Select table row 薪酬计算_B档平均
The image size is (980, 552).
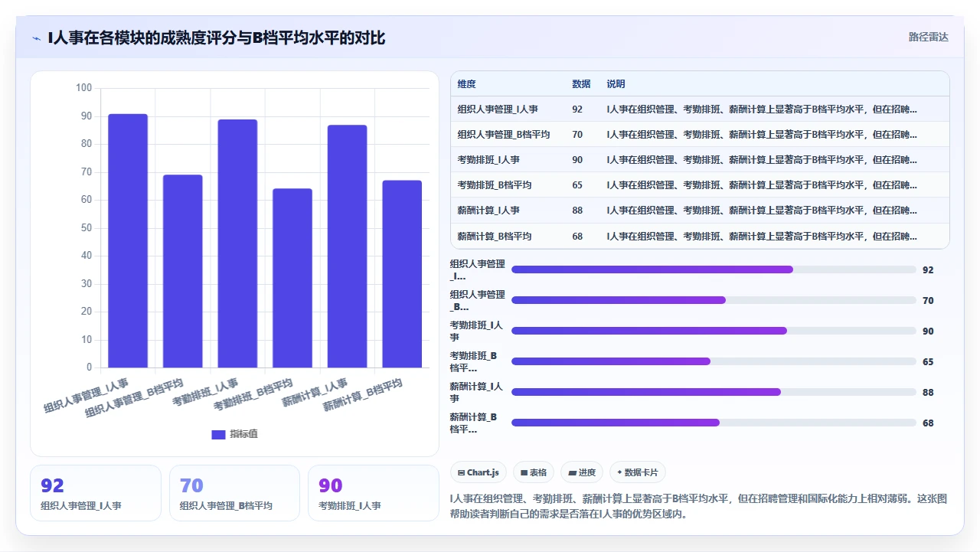(700, 236)
